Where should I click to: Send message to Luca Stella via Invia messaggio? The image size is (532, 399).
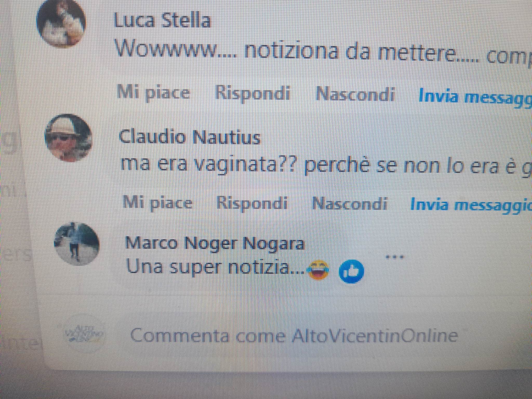(x=475, y=96)
